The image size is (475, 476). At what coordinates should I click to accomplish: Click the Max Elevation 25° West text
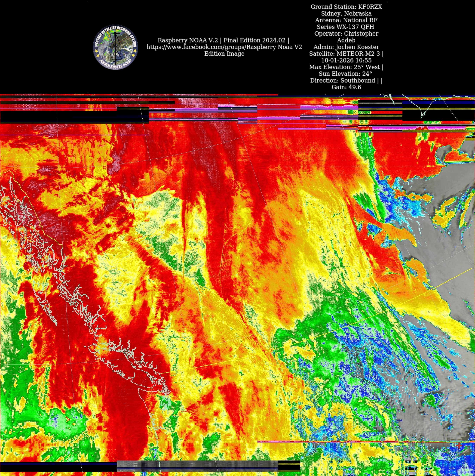pos(346,67)
